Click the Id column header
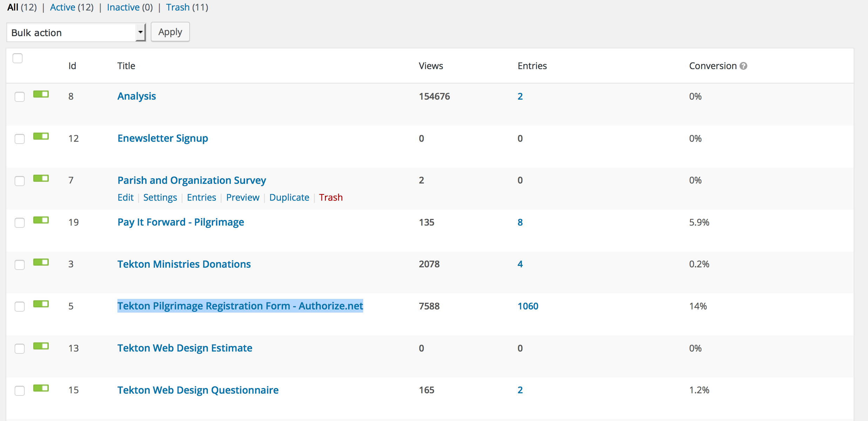The width and height of the screenshot is (868, 421). click(x=72, y=66)
